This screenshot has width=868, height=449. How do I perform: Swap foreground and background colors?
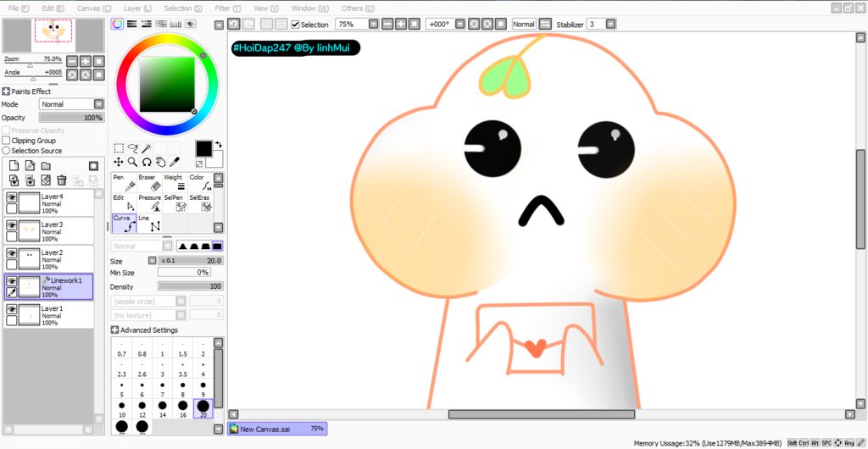pyautogui.click(x=219, y=144)
